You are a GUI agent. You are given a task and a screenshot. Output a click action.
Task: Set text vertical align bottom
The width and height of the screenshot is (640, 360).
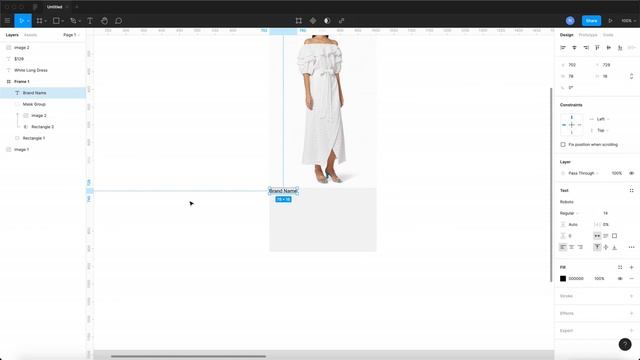click(614, 247)
